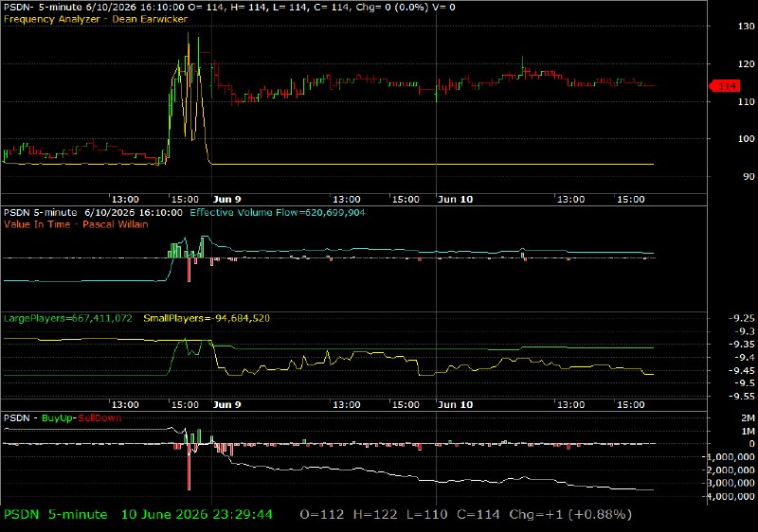Click the 'Jun 9' date on lower time axis
This screenshot has height=532, width=758.
226,404
